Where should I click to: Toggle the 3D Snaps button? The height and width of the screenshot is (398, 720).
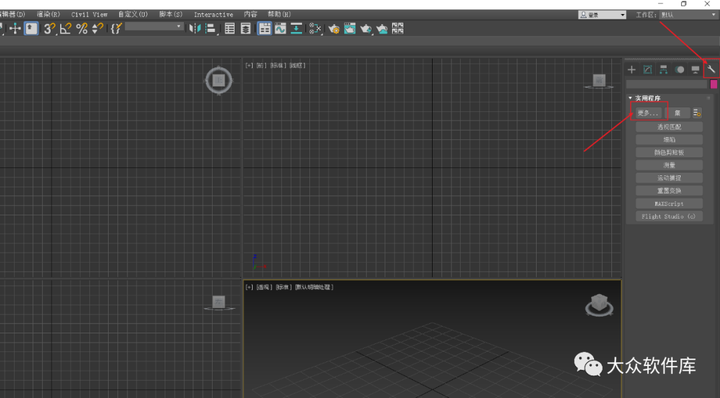pyautogui.click(x=50, y=29)
